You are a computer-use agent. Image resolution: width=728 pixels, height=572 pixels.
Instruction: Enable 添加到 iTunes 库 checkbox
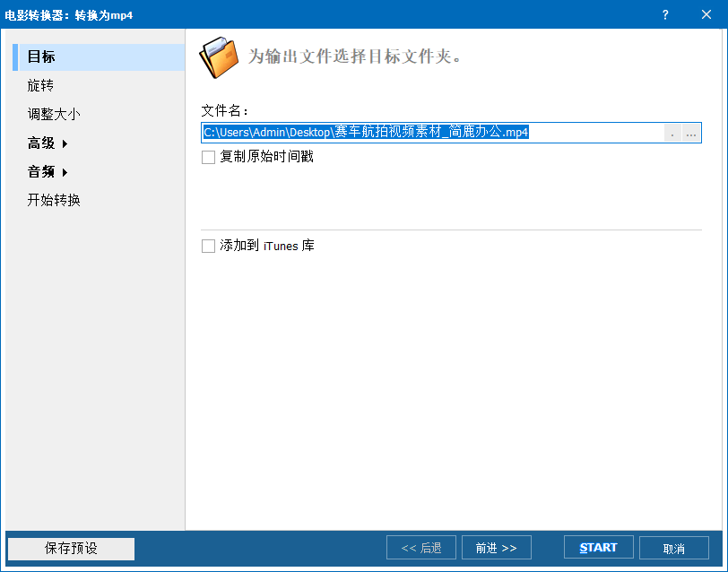[208, 246]
